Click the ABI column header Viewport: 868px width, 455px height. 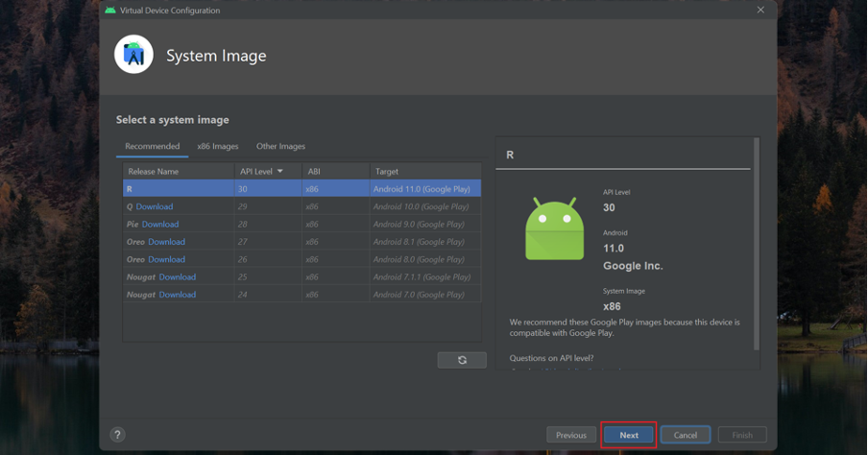335,172
